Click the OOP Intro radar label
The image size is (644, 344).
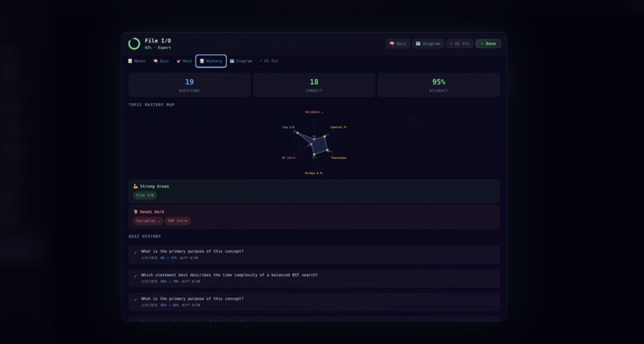point(288,158)
